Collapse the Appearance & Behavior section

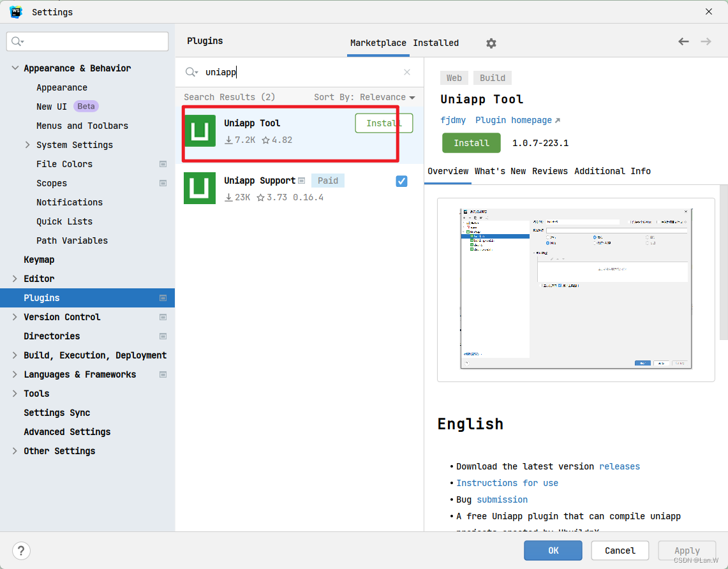tap(15, 68)
